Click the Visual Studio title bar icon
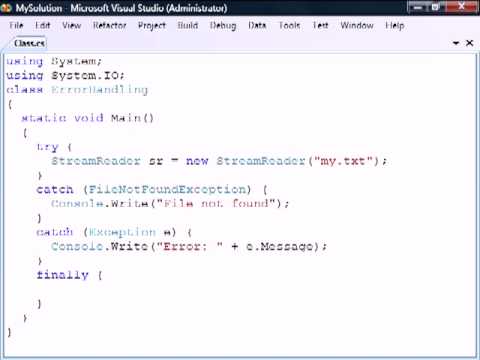The image size is (480, 360). tap(6, 7)
